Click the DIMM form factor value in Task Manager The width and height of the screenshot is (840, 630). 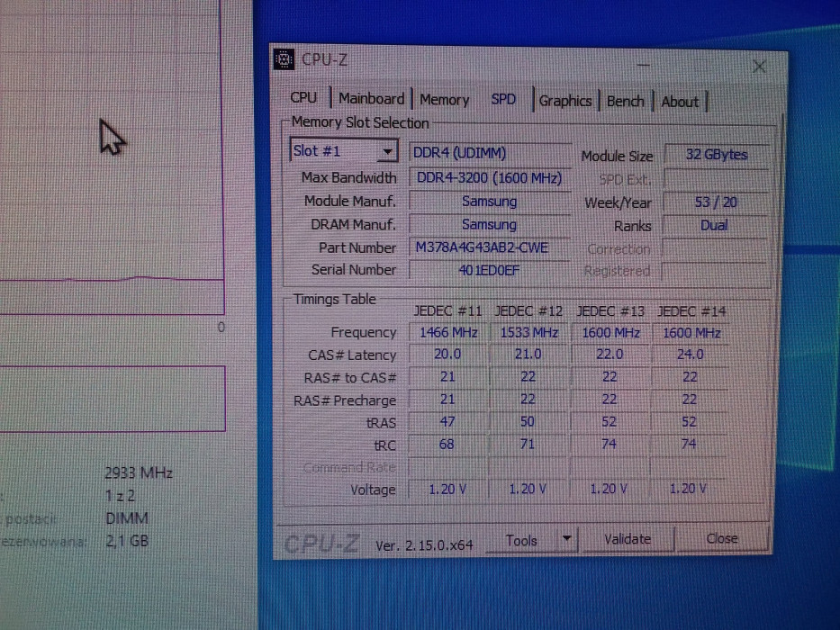[x=127, y=518]
